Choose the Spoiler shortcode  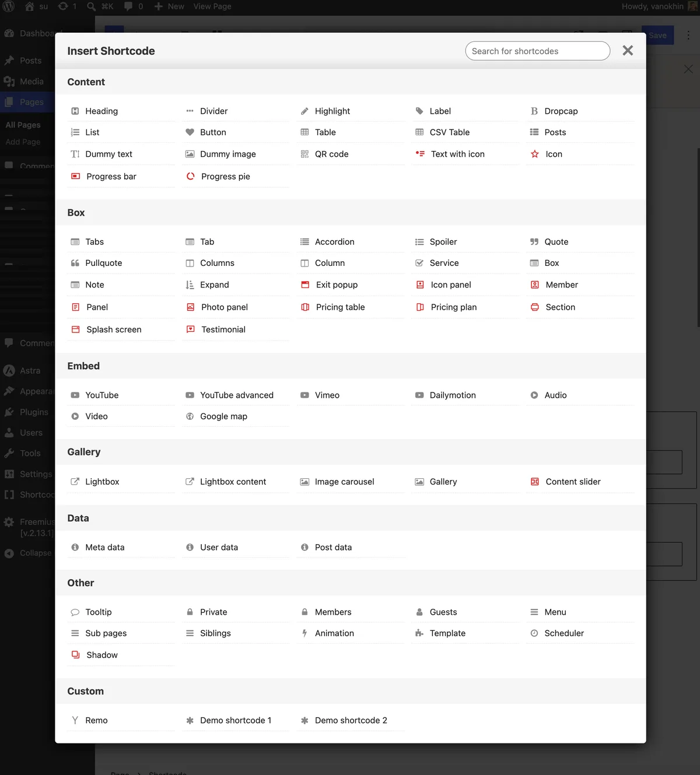click(466, 241)
